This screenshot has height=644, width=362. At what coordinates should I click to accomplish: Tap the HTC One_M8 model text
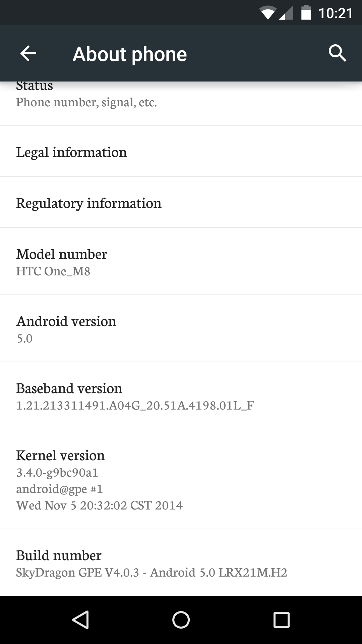pos(53,271)
